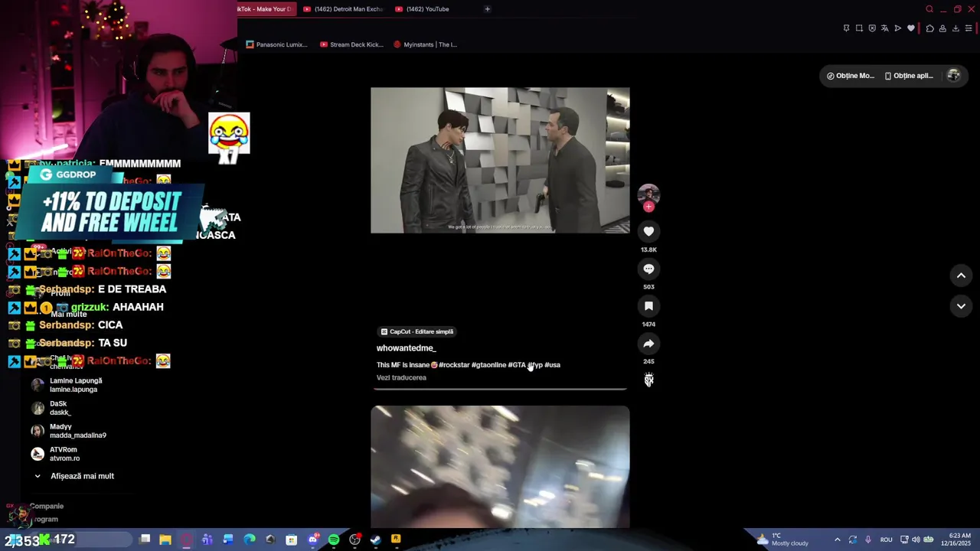Open the volume speaker icon in tray
Image resolution: width=980 pixels, height=551 pixels.
(916, 540)
